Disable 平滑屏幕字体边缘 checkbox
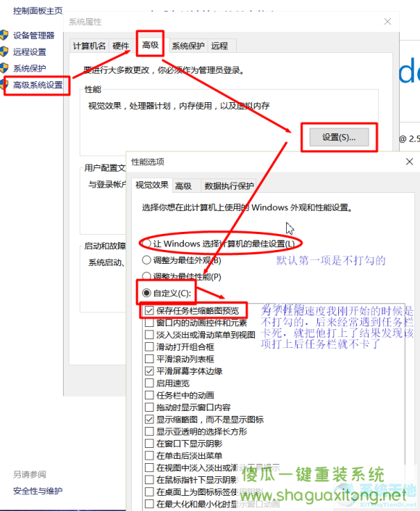 pyautogui.click(x=149, y=371)
